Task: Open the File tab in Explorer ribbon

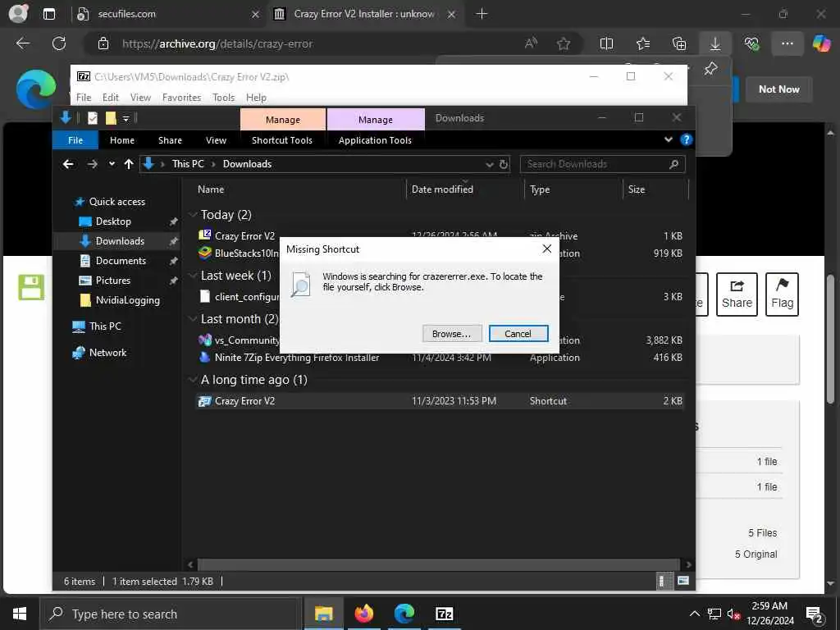Action: pyautogui.click(x=75, y=139)
